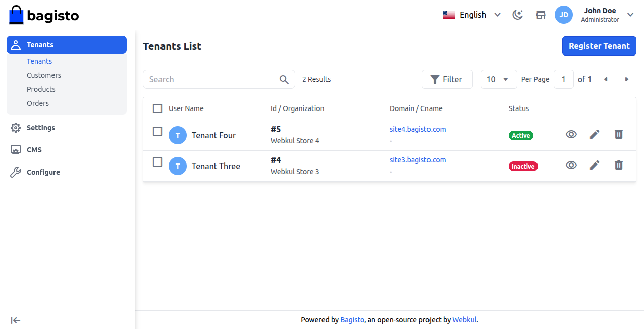
Task: Open the Settings menu in sidebar
Action: click(x=41, y=128)
